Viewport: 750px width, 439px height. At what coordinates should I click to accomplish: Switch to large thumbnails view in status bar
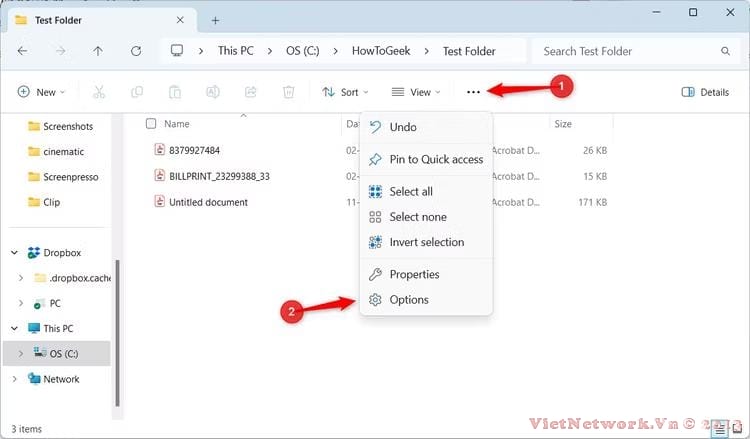point(737,429)
